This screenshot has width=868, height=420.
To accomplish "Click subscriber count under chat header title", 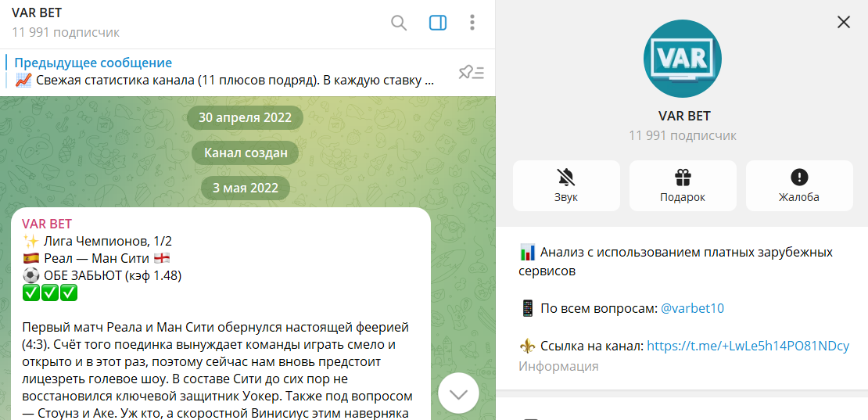I will point(66,33).
